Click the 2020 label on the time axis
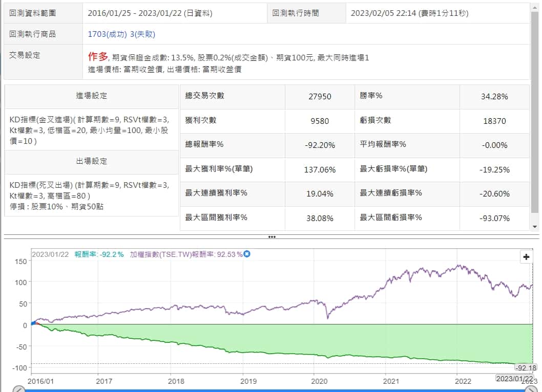Viewport: 542px width, 392px height. [x=319, y=381]
